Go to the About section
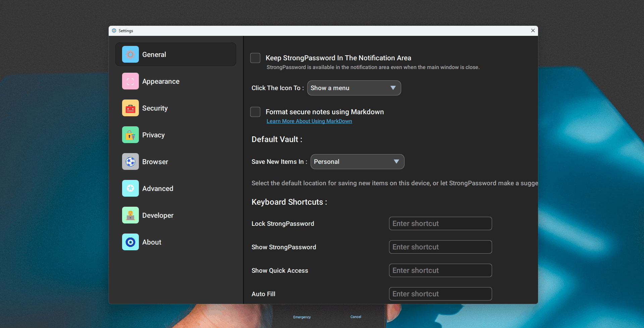Screen dimensions: 644x328 point(152,242)
